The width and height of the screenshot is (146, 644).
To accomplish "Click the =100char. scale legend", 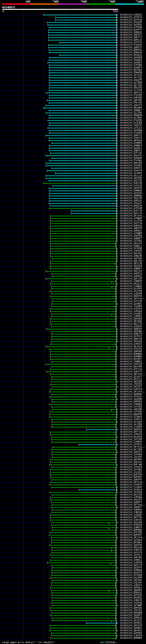I will tap(109, 642).
